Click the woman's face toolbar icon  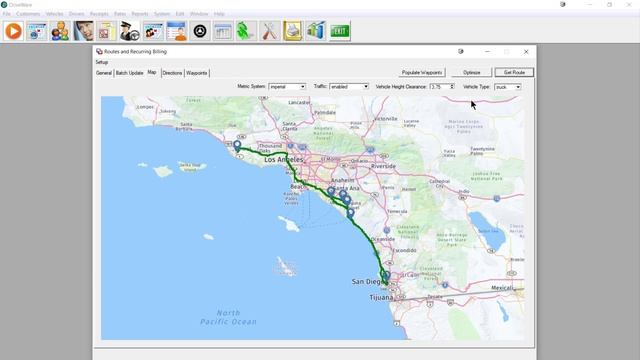pos(83,31)
